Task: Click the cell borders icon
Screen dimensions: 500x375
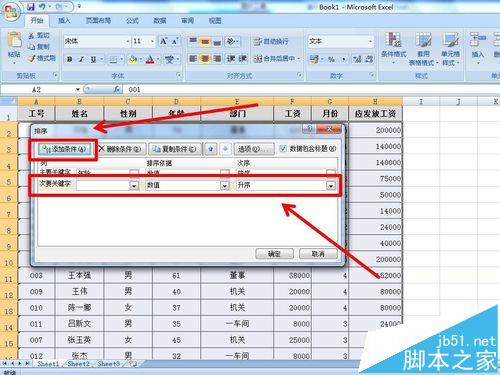Action: coord(113,59)
